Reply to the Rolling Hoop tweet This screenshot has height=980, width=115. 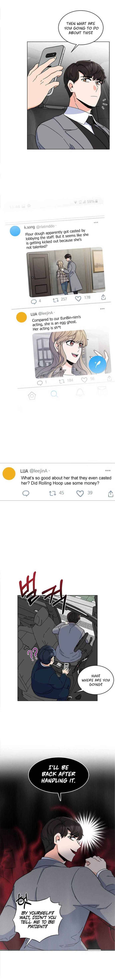26,493
